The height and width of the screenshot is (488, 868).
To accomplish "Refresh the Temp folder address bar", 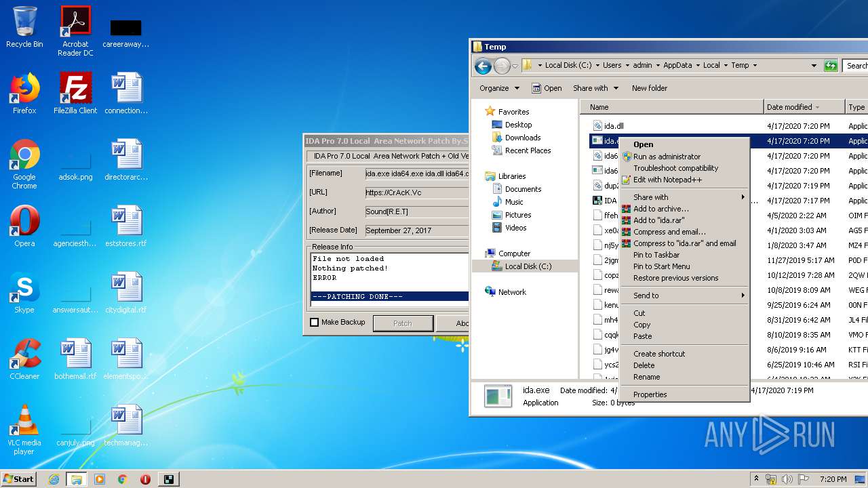I will coord(831,66).
